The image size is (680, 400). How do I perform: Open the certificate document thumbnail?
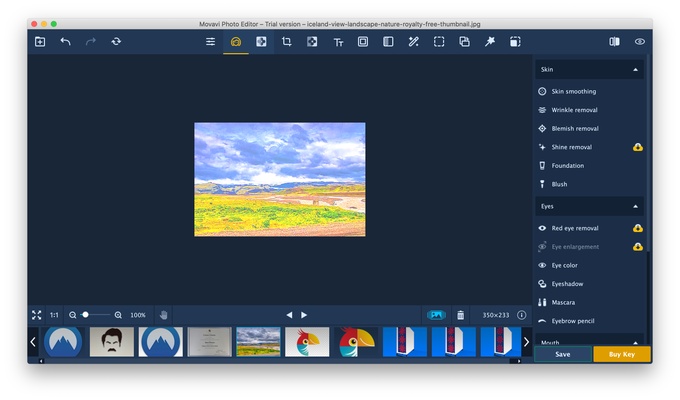209,342
